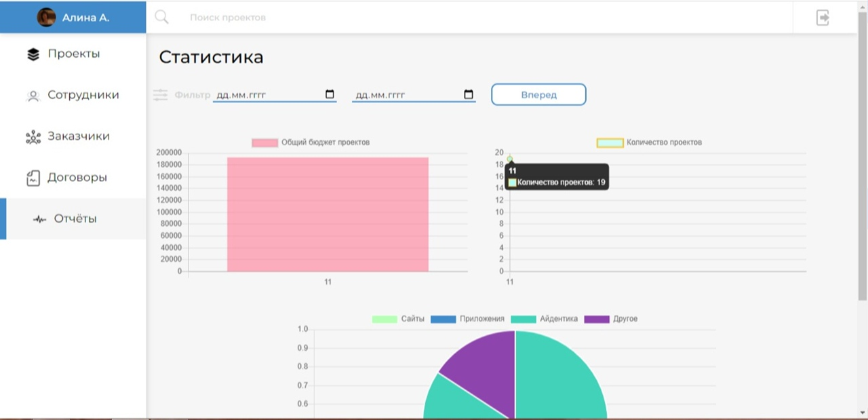Open calendar picker of first date field
Image resolution: width=868 pixels, height=420 pixels.
[330, 94]
